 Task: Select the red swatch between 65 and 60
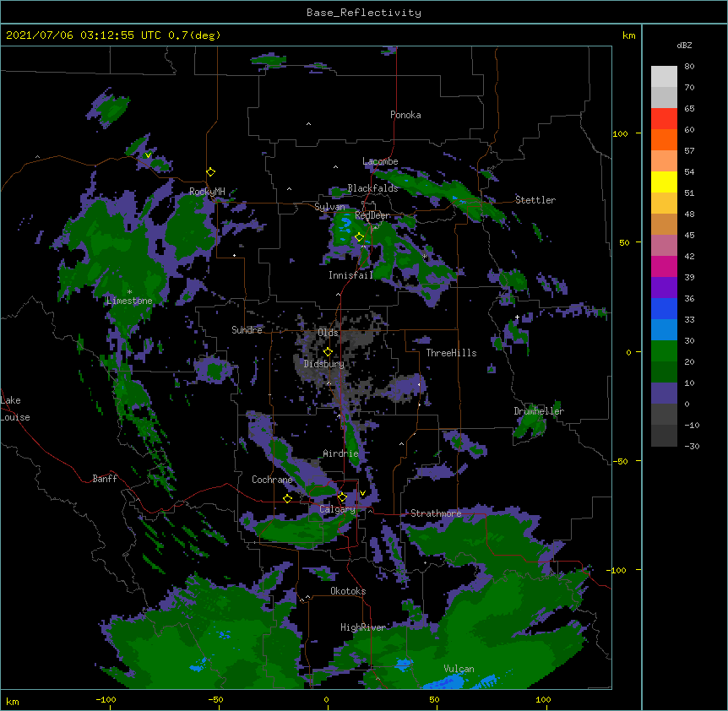click(x=664, y=119)
